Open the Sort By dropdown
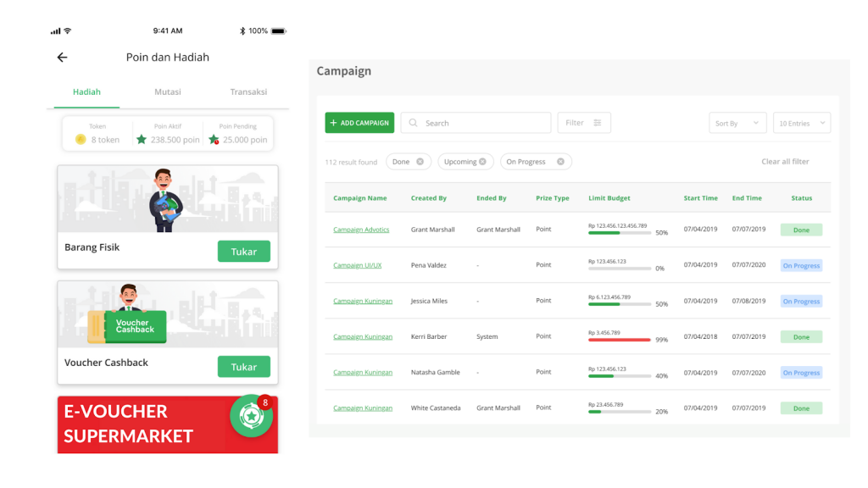Screen dimensions: 868x488 [x=738, y=123]
